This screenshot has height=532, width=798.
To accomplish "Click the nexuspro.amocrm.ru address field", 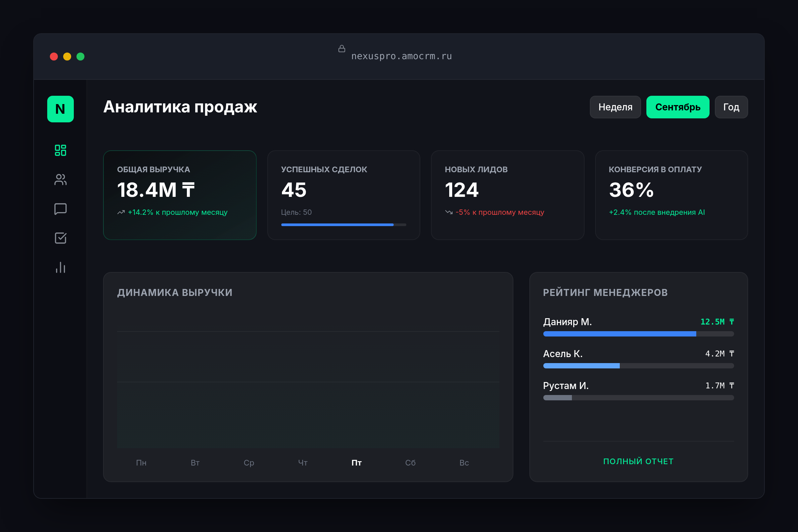I will click(x=401, y=56).
